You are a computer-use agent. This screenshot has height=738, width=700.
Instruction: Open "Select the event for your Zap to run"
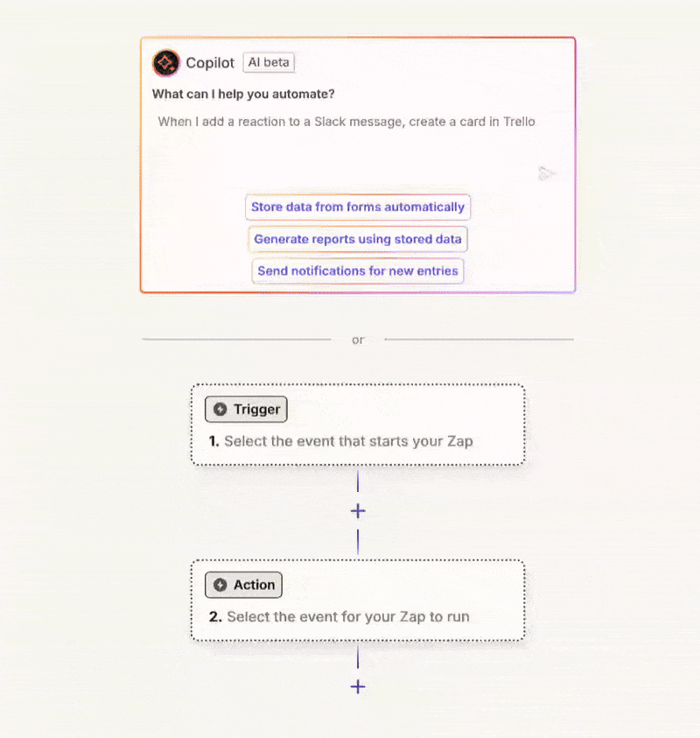point(348,617)
